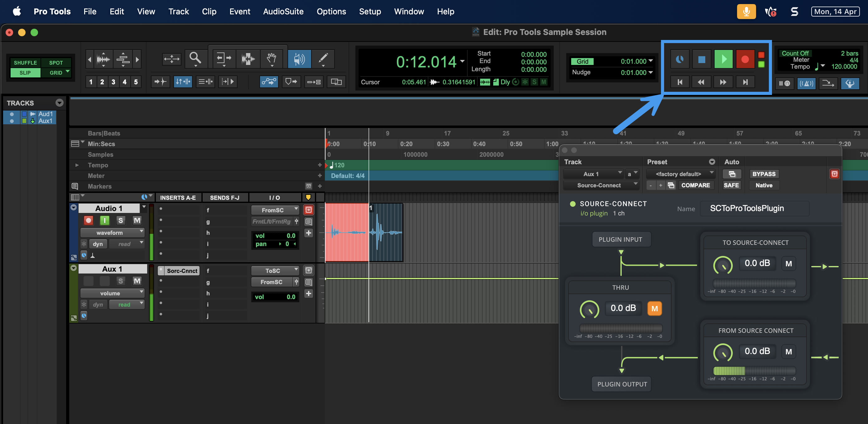Select the Pencil tool
This screenshot has height=424, width=868.
point(323,59)
